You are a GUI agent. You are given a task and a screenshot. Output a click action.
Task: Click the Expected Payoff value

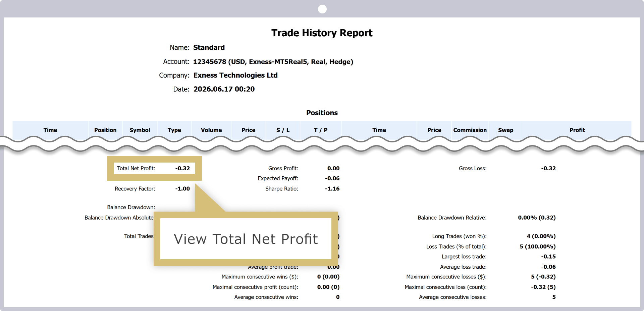pos(332,178)
